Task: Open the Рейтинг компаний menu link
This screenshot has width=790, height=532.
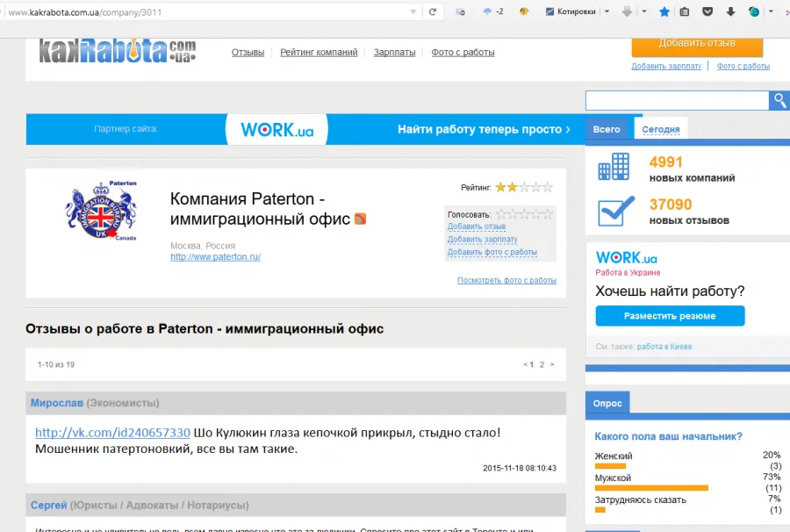Action: pos(319,53)
